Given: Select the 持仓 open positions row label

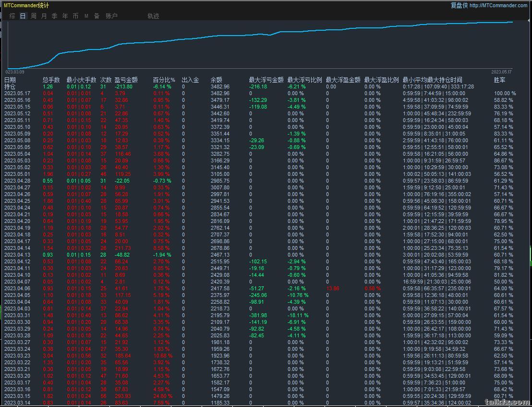Looking at the screenshot, I should click(10, 86).
